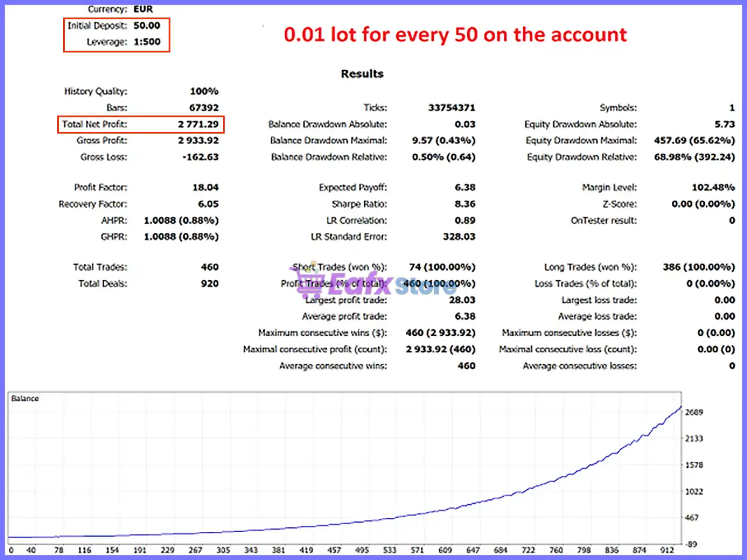Click the Z-Score value 0.00 (0.00%)

click(x=703, y=204)
